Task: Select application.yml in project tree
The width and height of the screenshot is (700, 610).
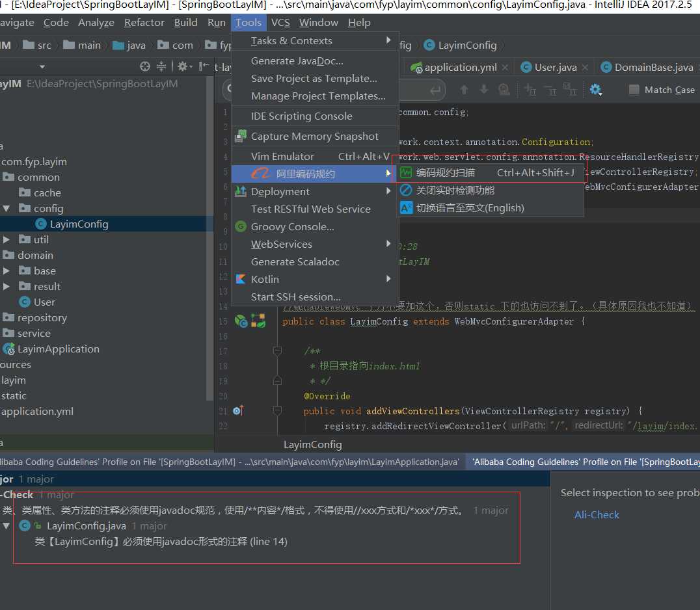Action: click(36, 412)
